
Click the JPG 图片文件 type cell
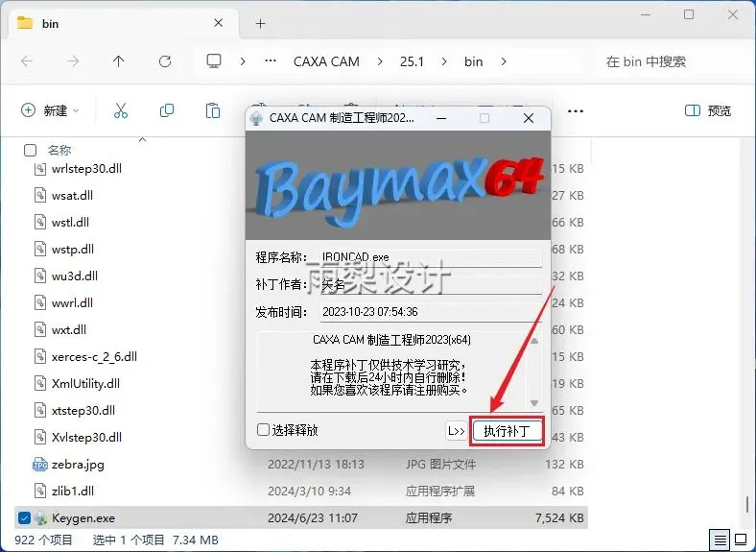pyautogui.click(x=440, y=465)
